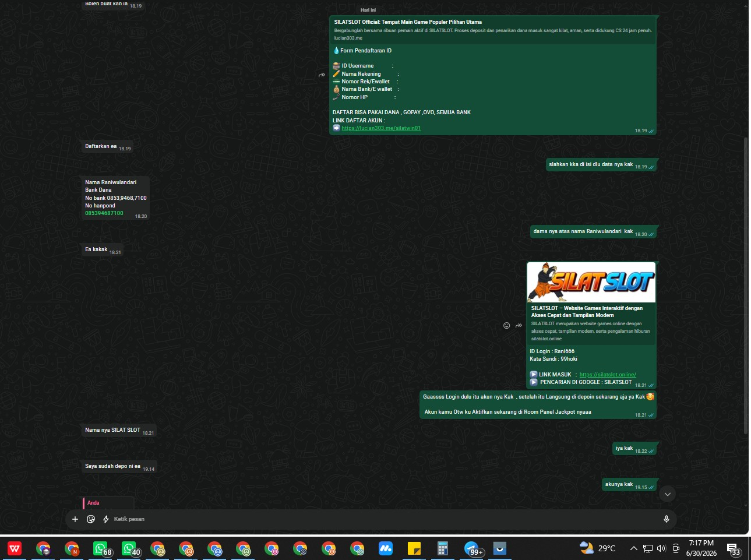This screenshot has width=751, height=560.
Task: Select "dama nya atas nama Raniwulandari" message
Action: click(x=594, y=231)
